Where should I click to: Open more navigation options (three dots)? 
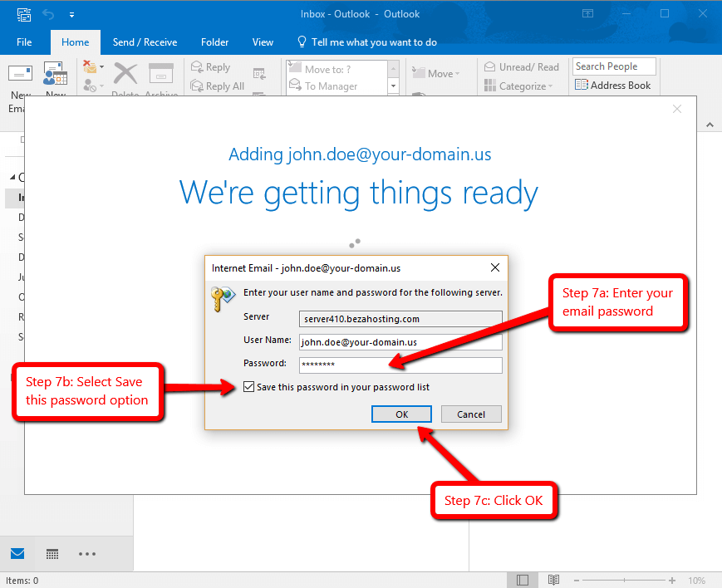click(87, 554)
